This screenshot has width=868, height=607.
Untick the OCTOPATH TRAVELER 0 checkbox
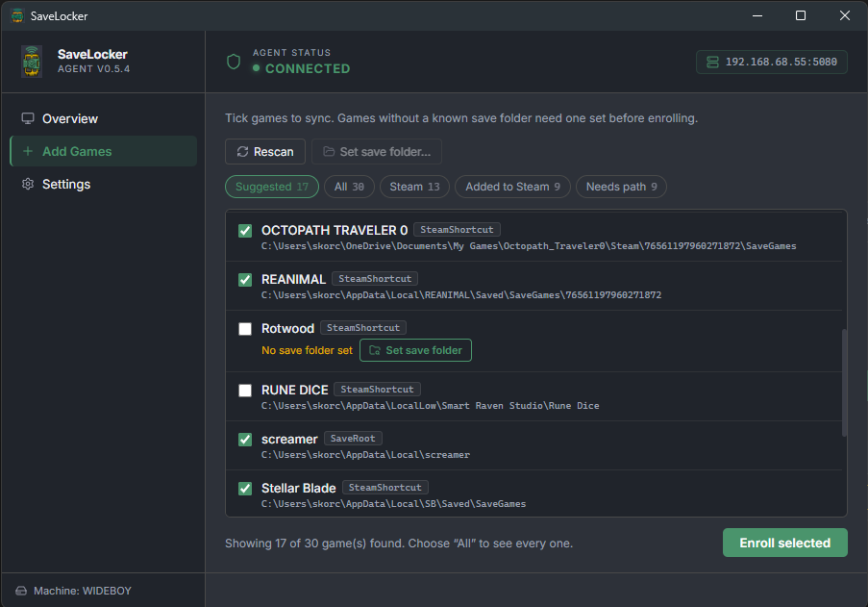click(x=245, y=231)
